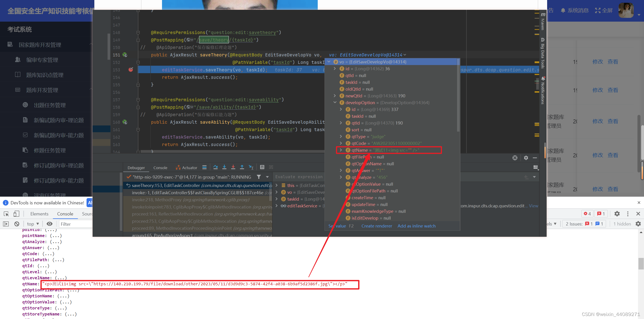Click the red Force Step Into icon
This screenshot has width=644, height=319.
[x=233, y=167]
